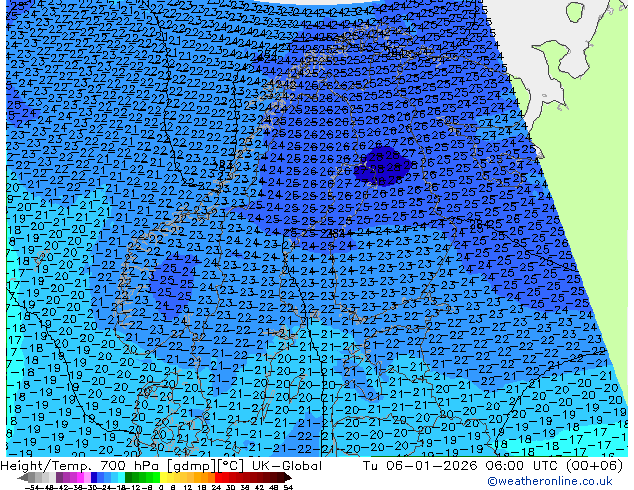
Task: Open the weatheronline.co.uk link
Action: coord(550,481)
